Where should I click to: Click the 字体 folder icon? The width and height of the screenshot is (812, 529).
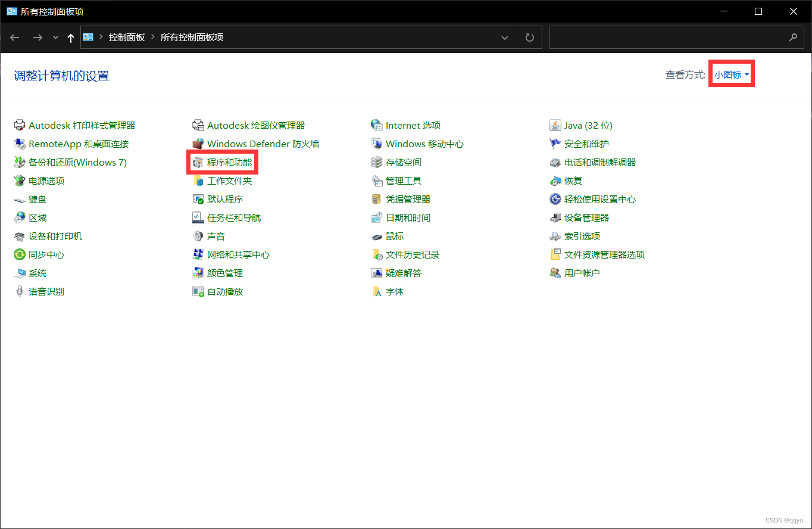(x=377, y=291)
